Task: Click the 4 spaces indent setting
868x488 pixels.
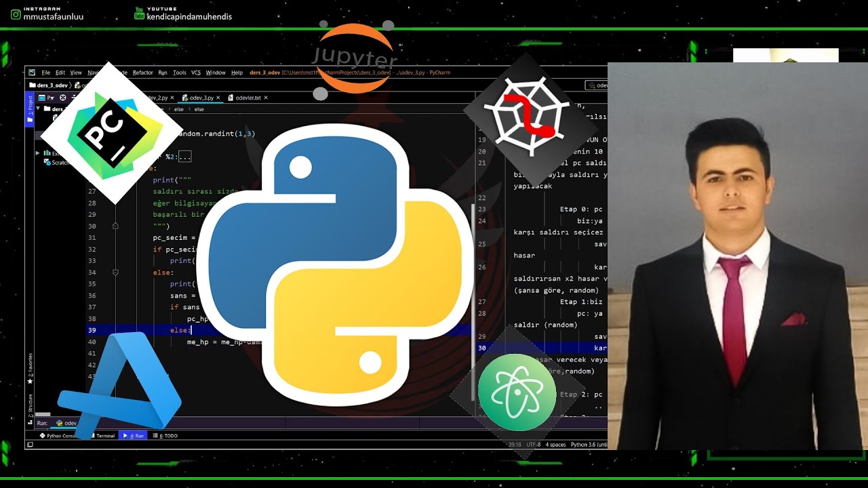Action: pyautogui.click(x=555, y=445)
